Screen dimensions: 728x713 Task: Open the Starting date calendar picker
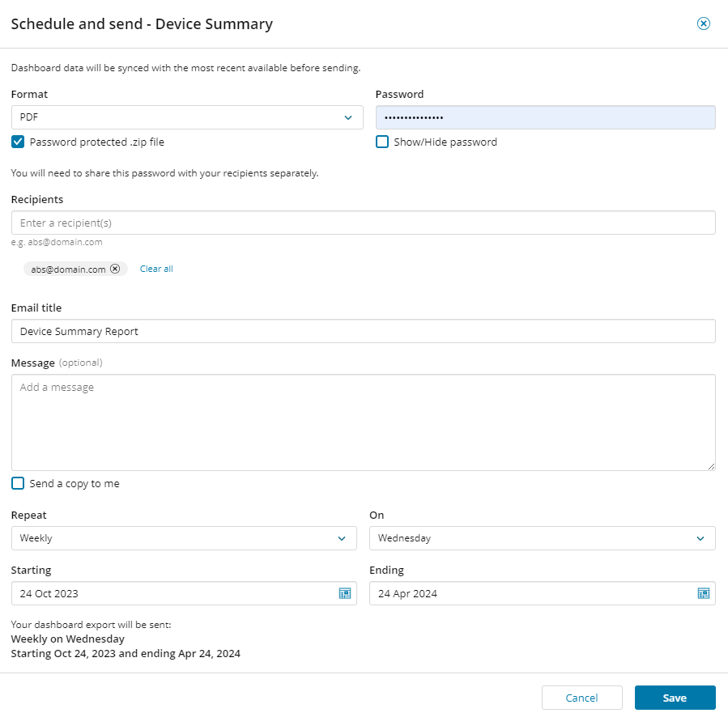[344, 593]
